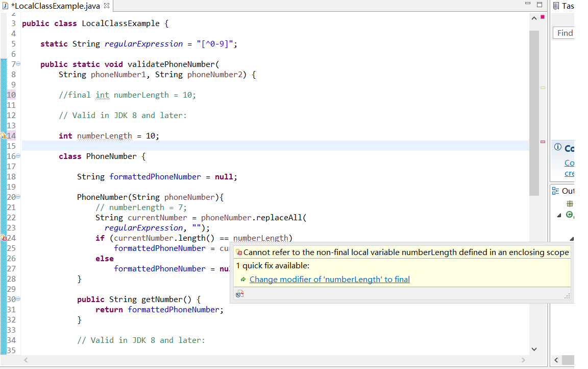Click the quick fix icon beside the Change modifier link

[243, 279]
